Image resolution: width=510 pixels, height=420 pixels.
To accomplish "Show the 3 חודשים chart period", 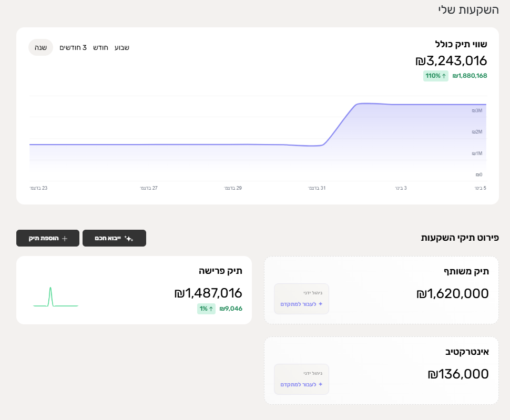I will click(x=73, y=47).
